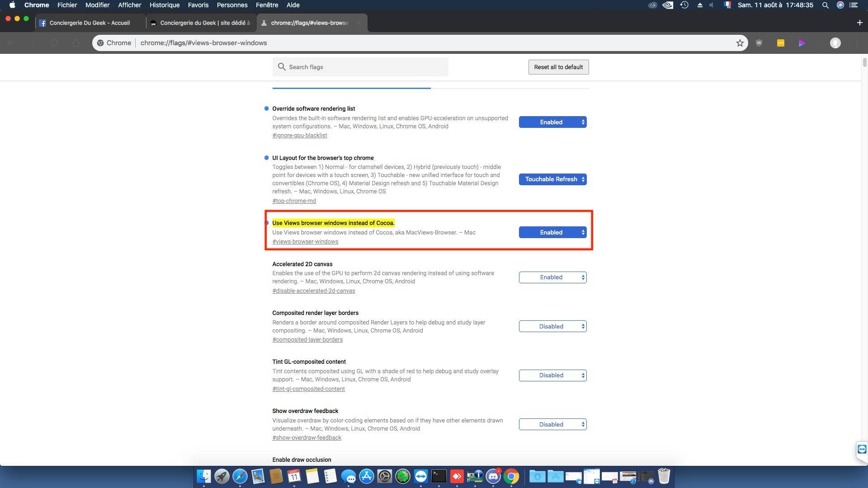Open Siri from the menu bar
This screenshot has height=488, width=868.
pos(840,5)
